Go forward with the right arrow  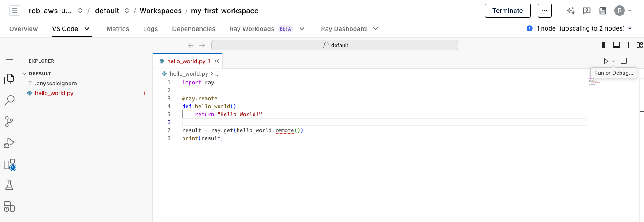tap(202, 45)
